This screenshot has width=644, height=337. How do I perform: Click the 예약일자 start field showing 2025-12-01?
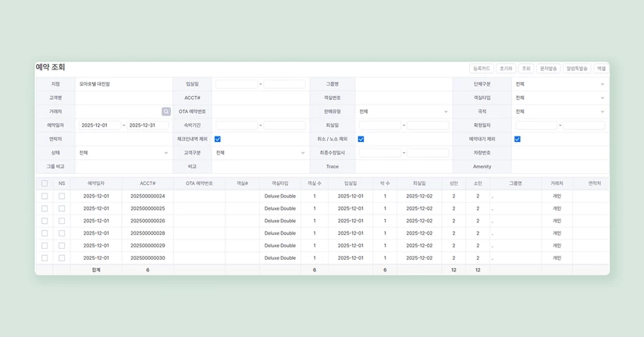click(x=100, y=125)
